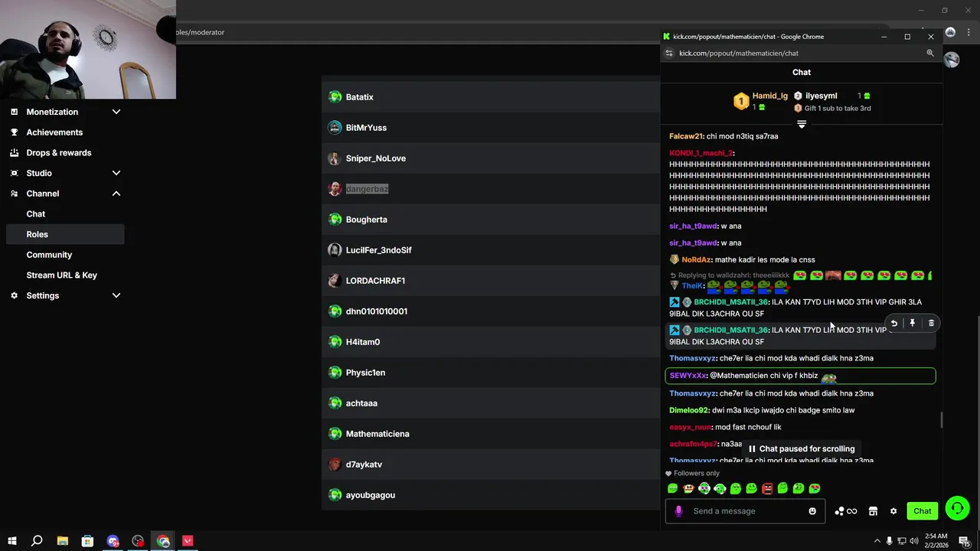Image resolution: width=980 pixels, height=551 pixels.
Task: Click the popout chat address bar URL
Action: coord(738,53)
